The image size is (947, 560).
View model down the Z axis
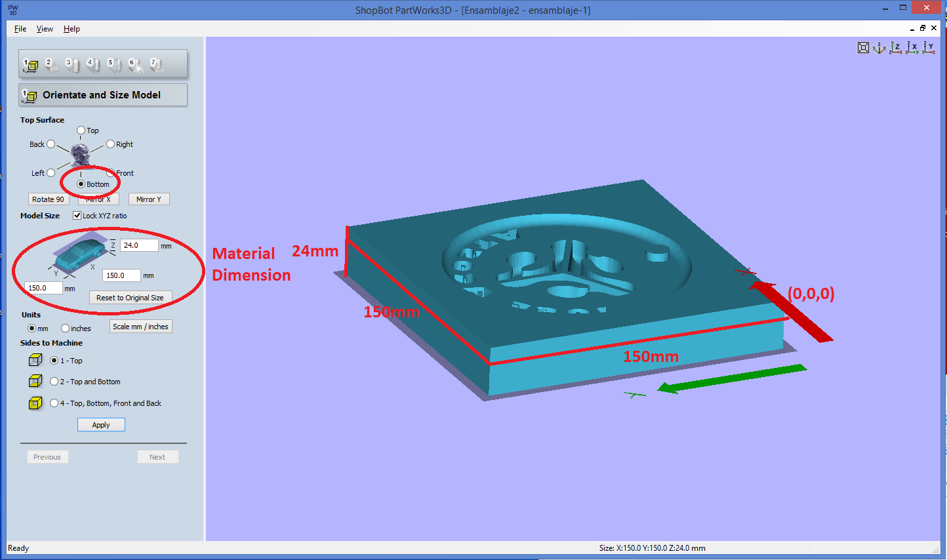click(896, 47)
